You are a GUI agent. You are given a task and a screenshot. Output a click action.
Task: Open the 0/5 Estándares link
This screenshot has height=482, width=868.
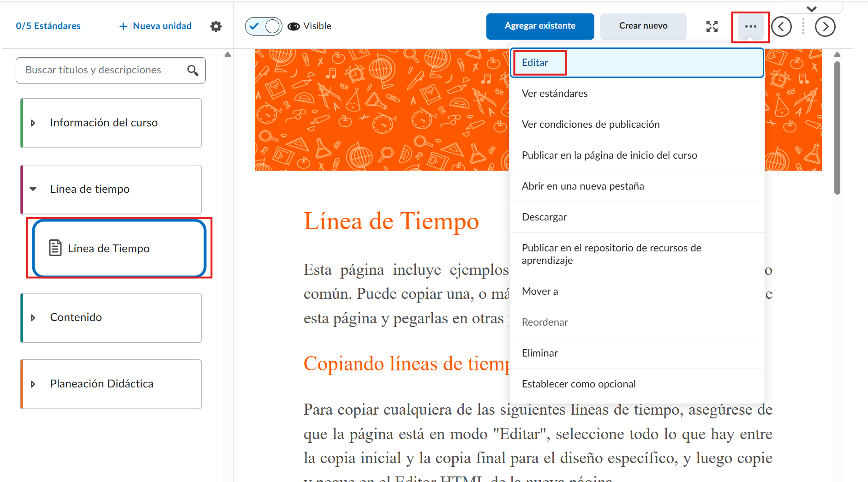pyautogui.click(x=48, y=26)
